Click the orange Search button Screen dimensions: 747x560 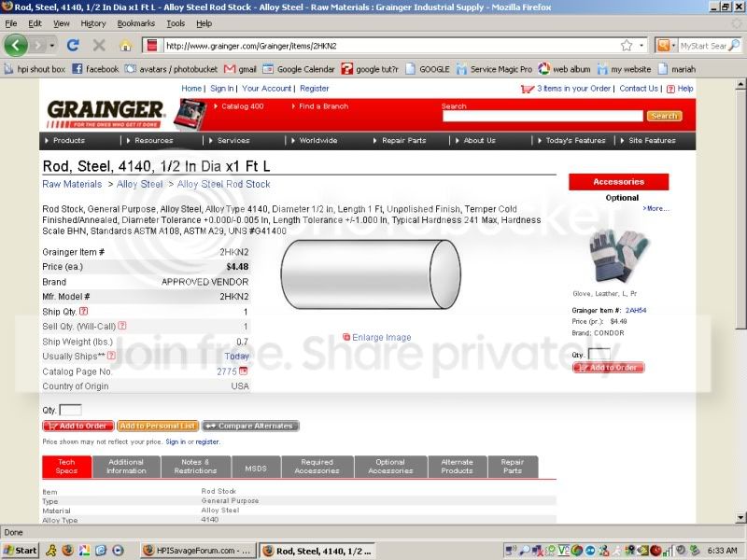point(664,116)
